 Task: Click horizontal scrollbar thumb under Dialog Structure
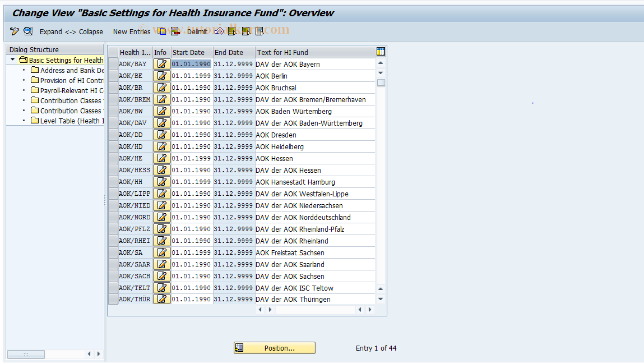(26, 354)
